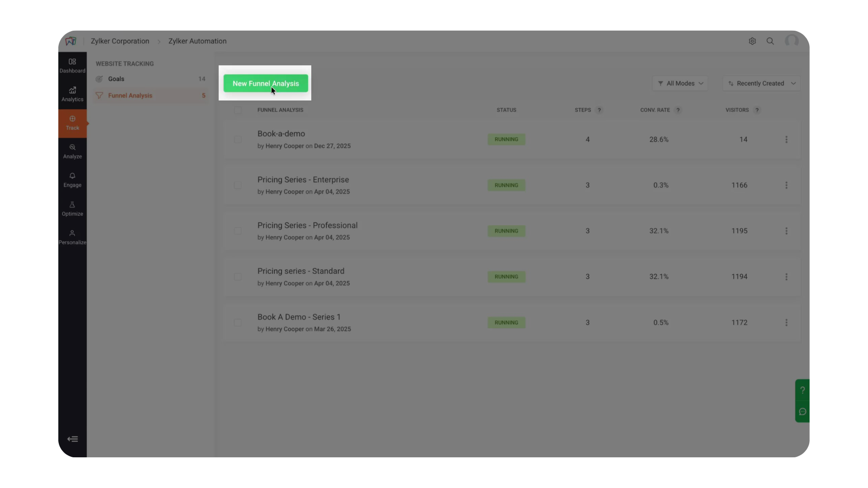Collapse the sidebar with arrow icon
Screen dimensions: 868x488
[72, 439]
